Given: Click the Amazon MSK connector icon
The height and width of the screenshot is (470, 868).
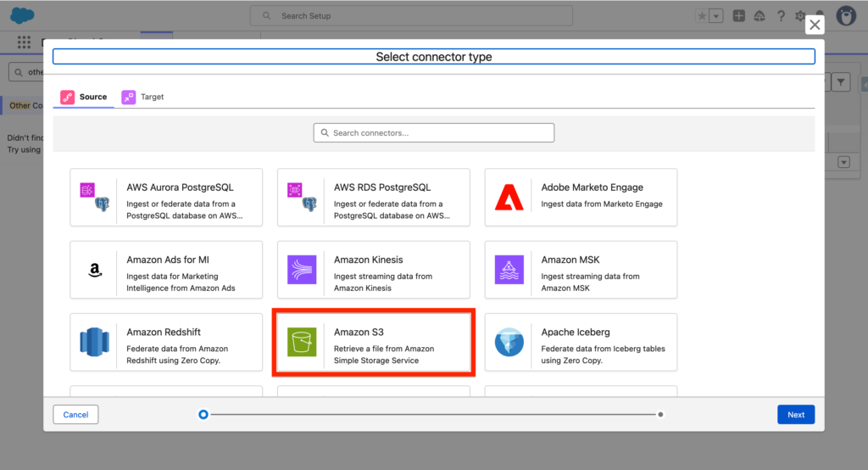Looking at the screenshot, I should coord(509,270).
